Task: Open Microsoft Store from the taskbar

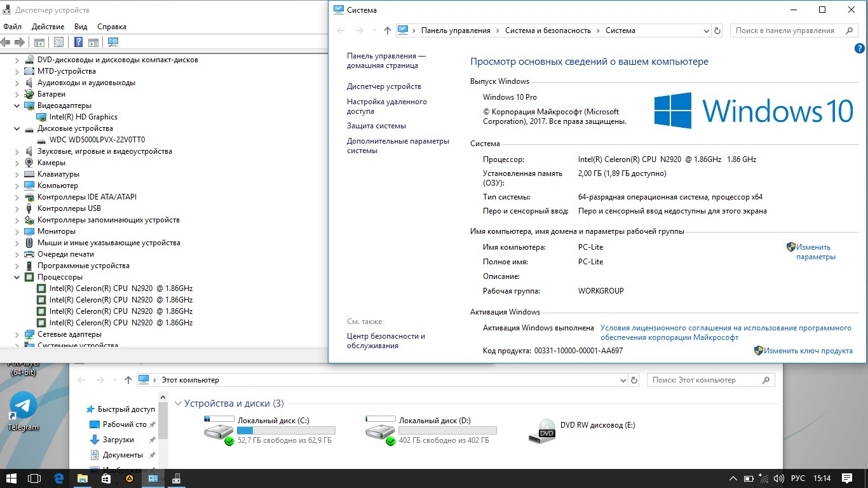Action: 106,478
